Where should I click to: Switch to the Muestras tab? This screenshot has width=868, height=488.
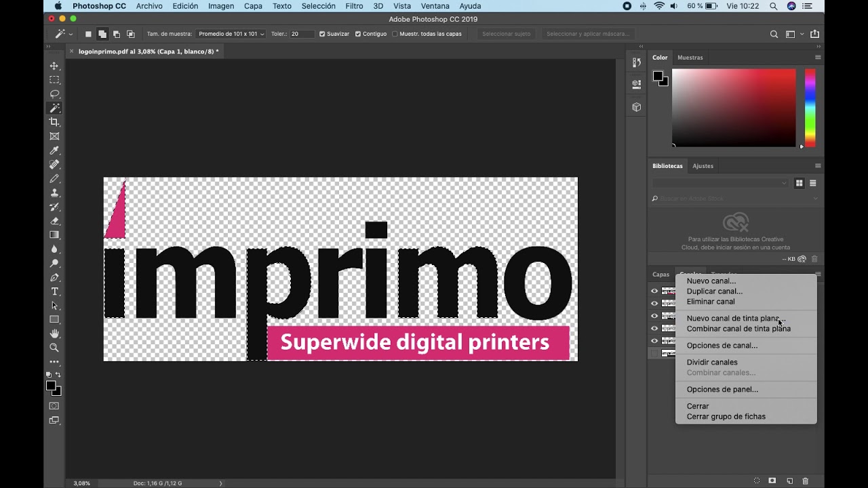[690, 58]
